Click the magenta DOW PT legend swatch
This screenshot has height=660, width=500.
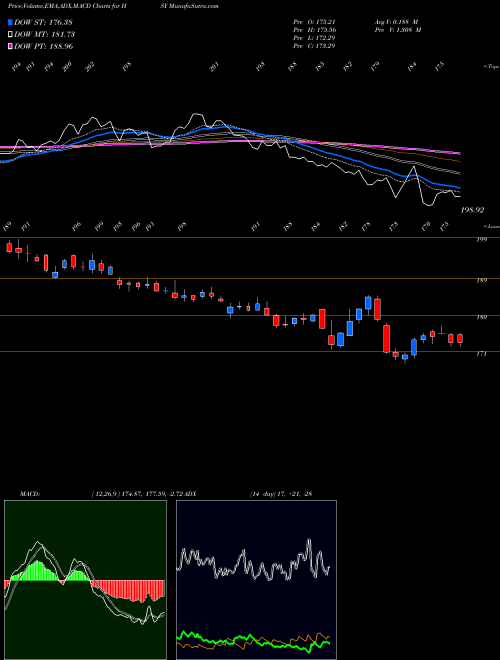click(x=10, y=46)
